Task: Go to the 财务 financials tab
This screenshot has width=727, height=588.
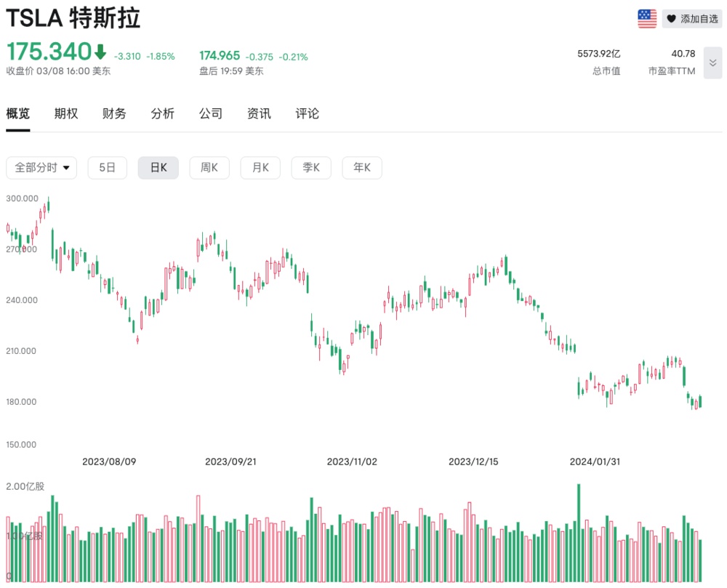Action: coord(114,113)
